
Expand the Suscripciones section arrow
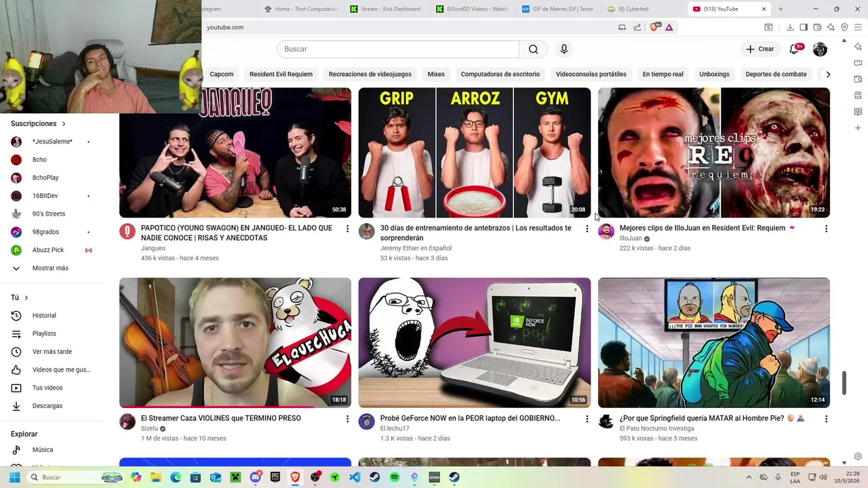pos(64,124)
